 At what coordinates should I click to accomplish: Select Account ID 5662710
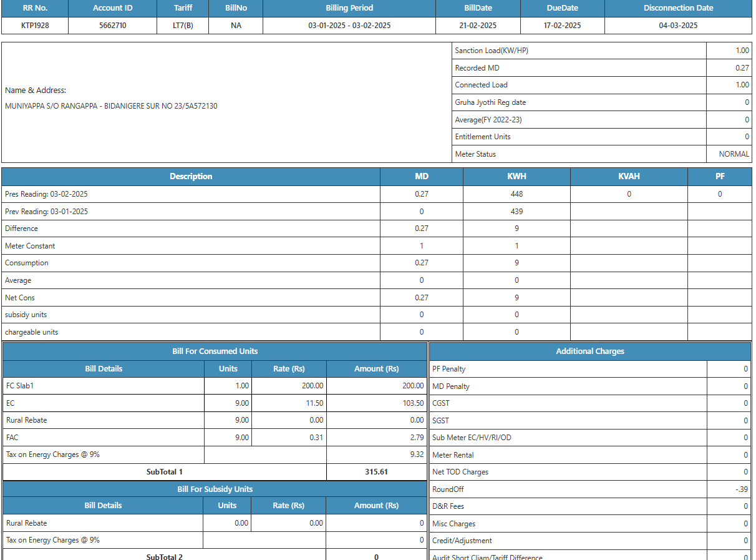(x=113, y=26)
